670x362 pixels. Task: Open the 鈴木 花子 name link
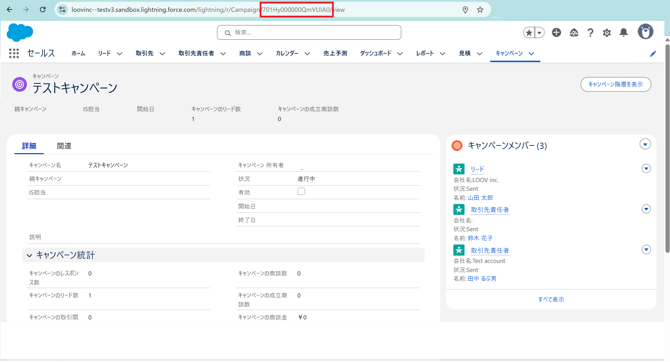coord(480,238)
